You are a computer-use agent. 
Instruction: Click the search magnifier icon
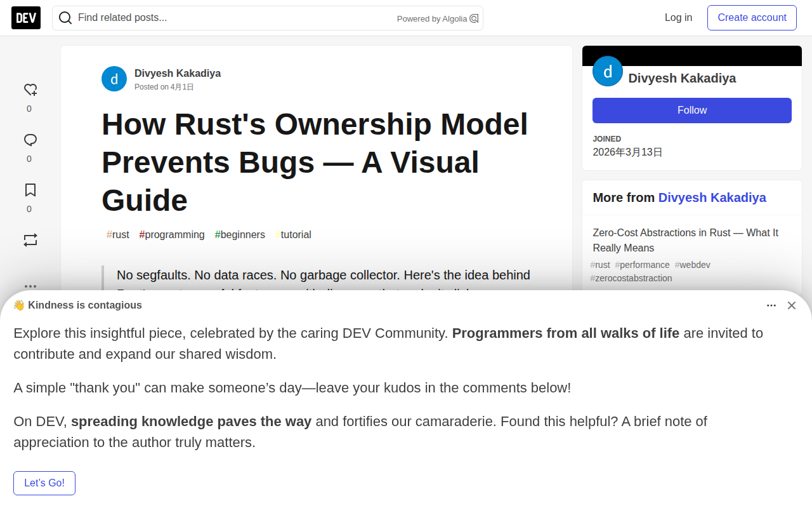pos(65,18)
